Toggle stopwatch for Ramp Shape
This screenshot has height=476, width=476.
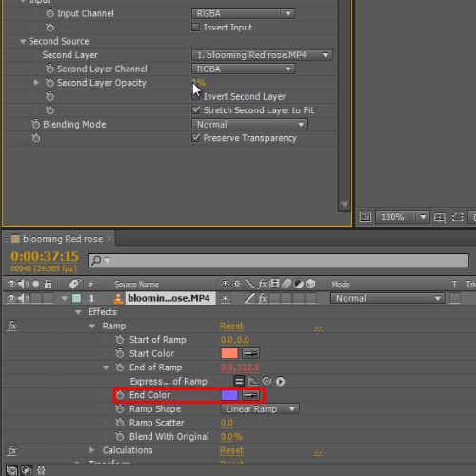click(120, 408)
